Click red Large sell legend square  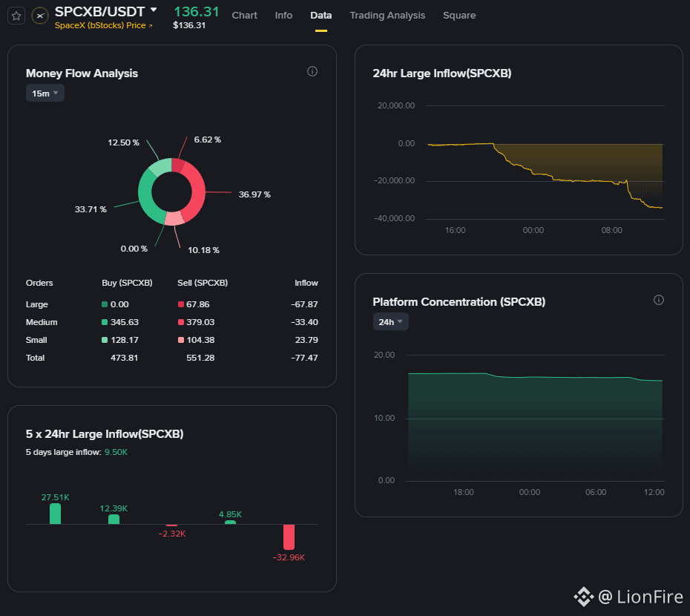click(x=180, y=304)
